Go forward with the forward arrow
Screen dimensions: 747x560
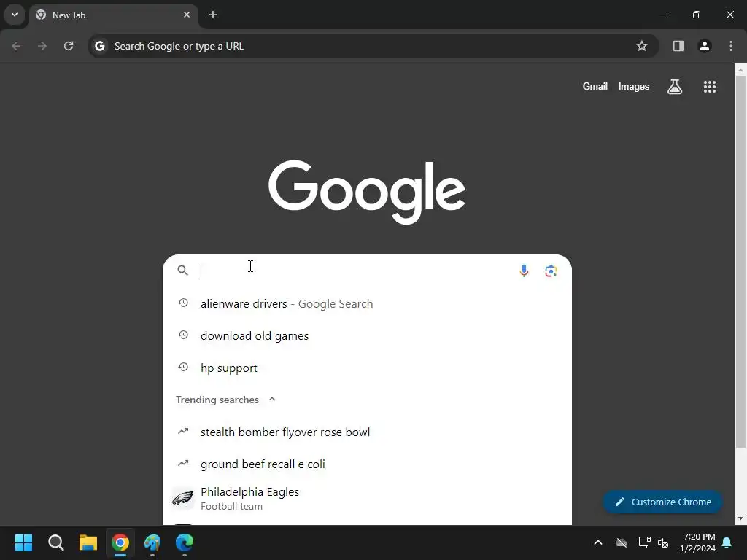[42, 46]
